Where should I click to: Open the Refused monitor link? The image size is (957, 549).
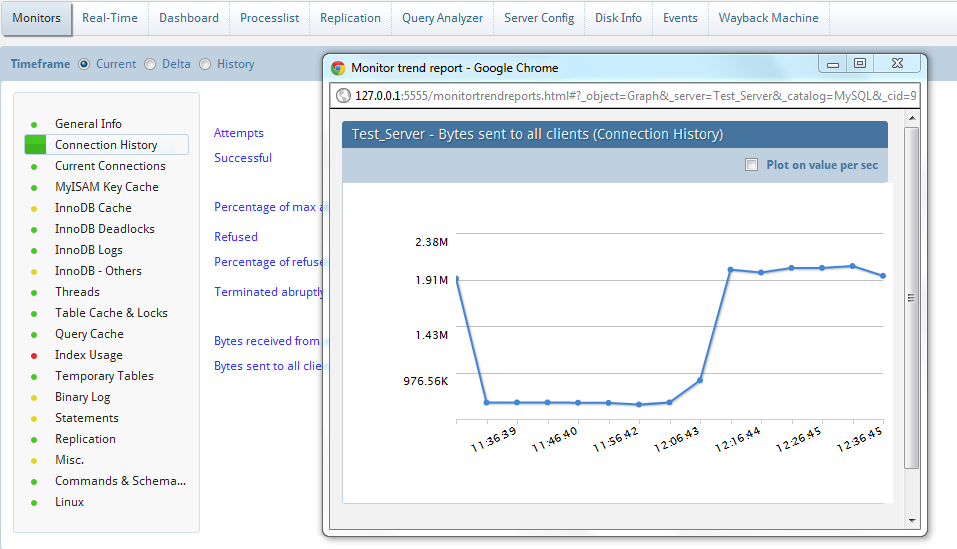(x=236, y=237)
